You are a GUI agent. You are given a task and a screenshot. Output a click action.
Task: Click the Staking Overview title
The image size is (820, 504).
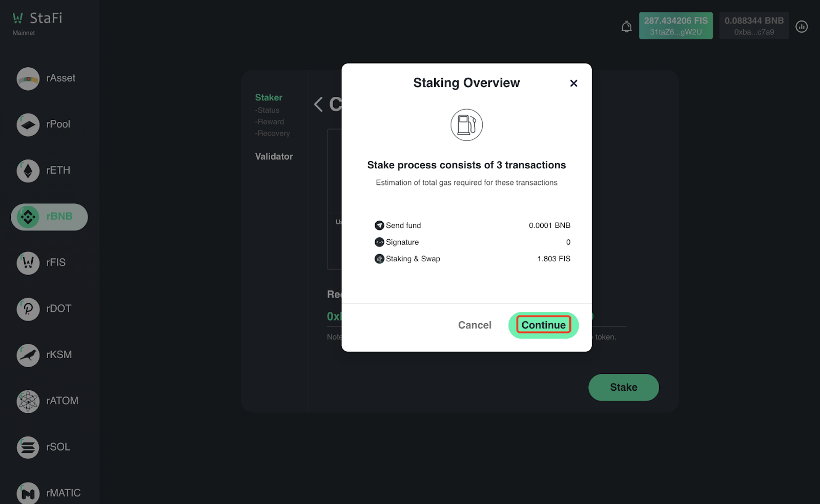(466, 83)
